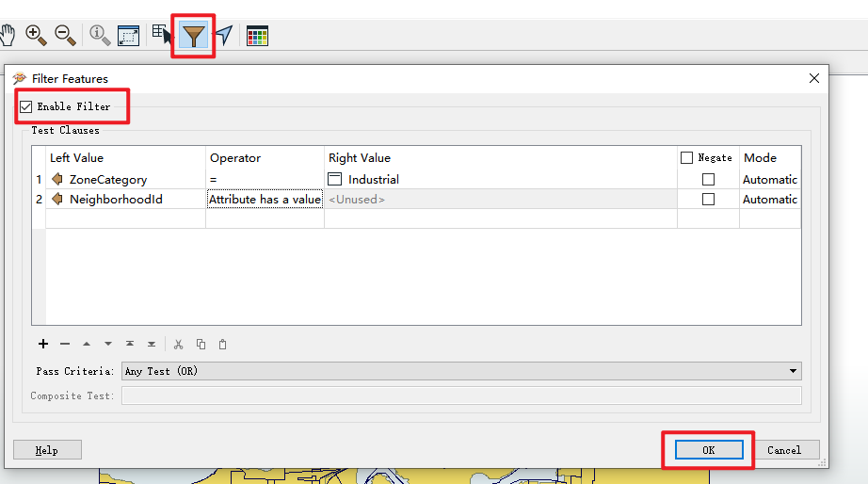Add a new test clause with plus

pyautogui.click(x=42, y=345)
